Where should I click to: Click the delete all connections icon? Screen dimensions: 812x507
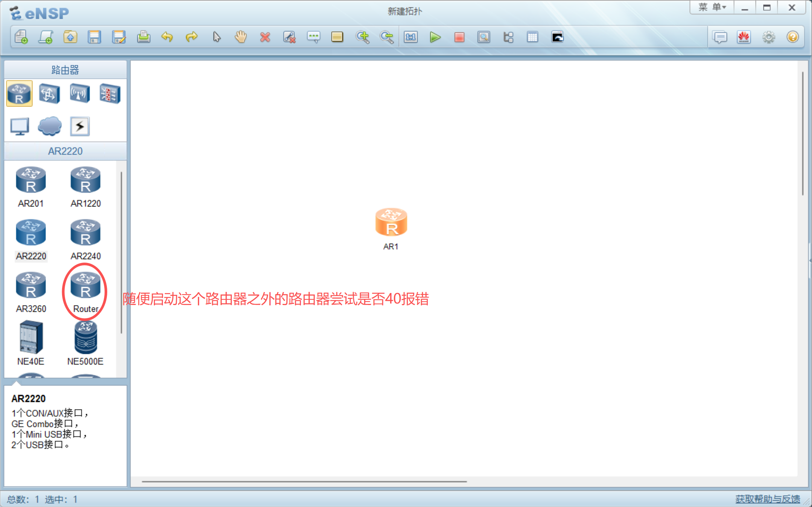[x=289, y=37]
